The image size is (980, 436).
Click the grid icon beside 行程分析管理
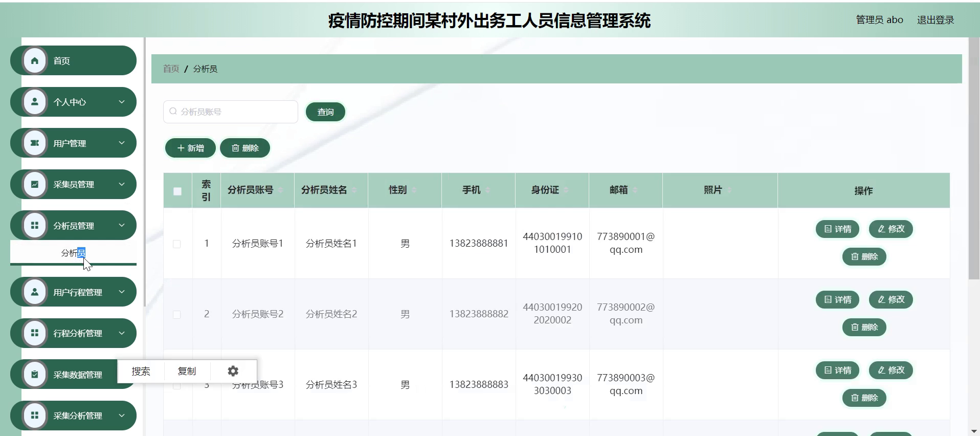[x=35, y=333]
